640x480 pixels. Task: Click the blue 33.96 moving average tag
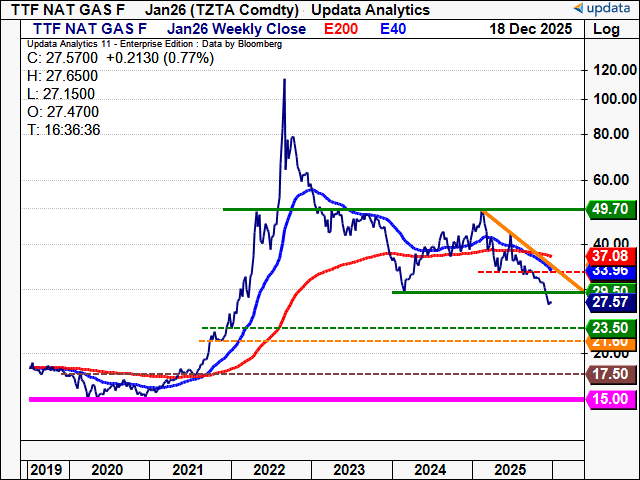point(610,270)
